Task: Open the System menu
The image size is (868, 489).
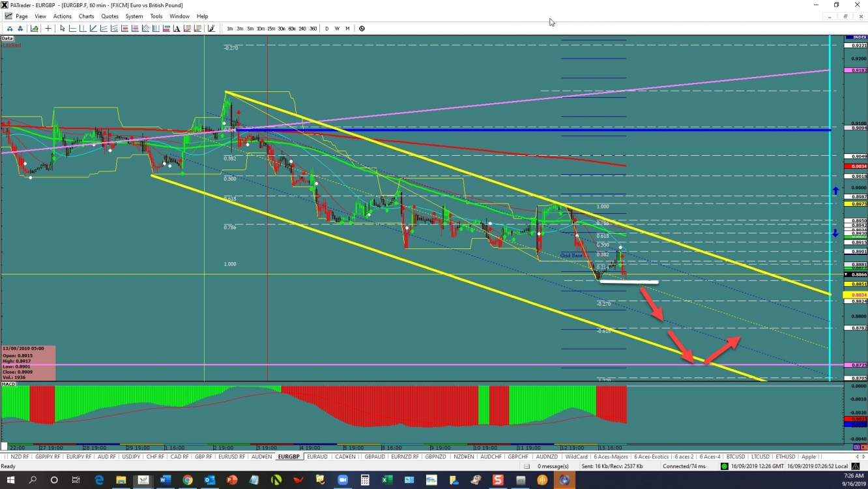Action: click(x=134, y=16)
